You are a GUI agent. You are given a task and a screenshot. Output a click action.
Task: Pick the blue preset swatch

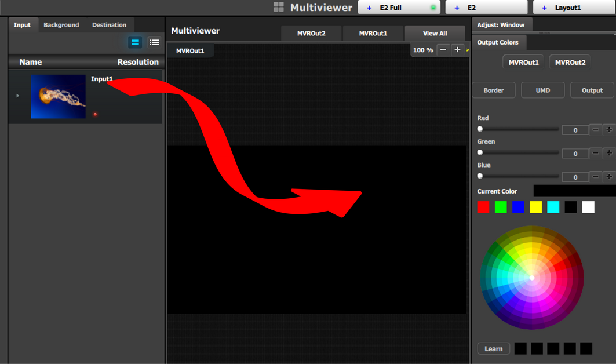click(x=518, y=207)
